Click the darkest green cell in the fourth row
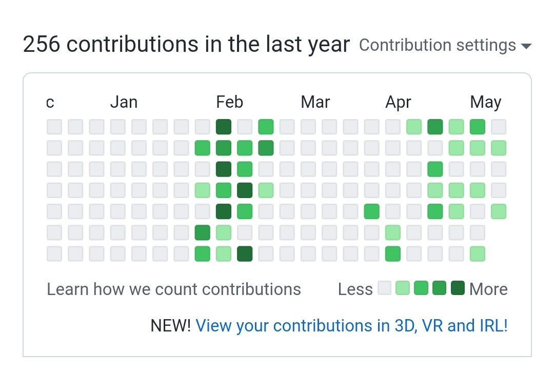 [245, 190]
